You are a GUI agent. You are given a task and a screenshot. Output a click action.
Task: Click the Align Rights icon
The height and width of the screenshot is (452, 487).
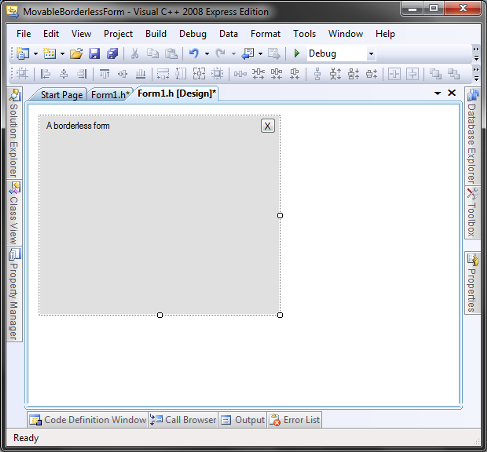pos(82,74)
